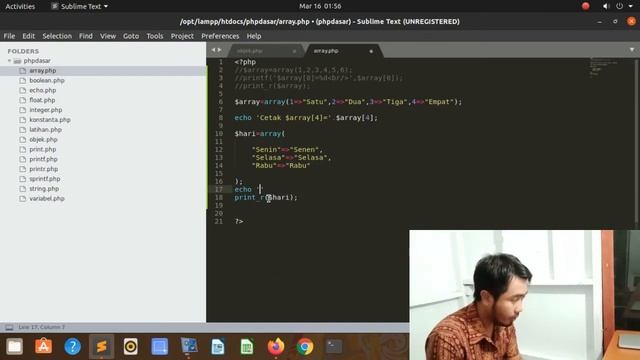Open Rhythmbox from the dock

[131, 347]
